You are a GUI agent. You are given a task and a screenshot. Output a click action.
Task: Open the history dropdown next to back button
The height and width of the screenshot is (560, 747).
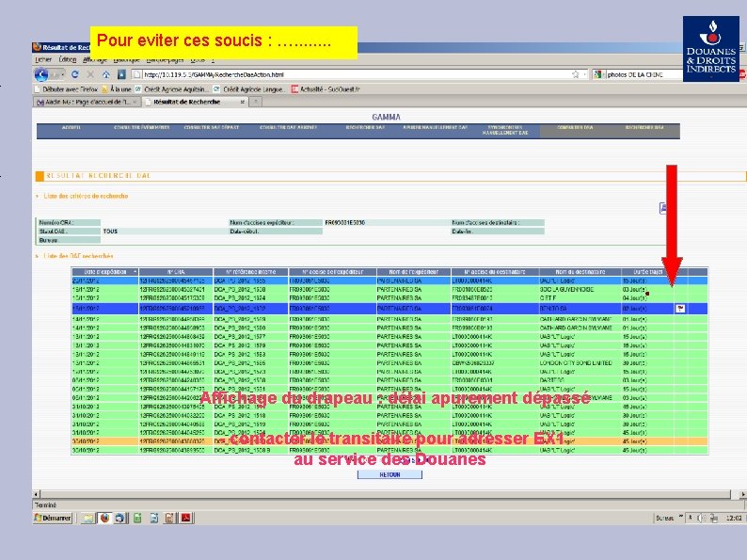click(x=60, y=74)
